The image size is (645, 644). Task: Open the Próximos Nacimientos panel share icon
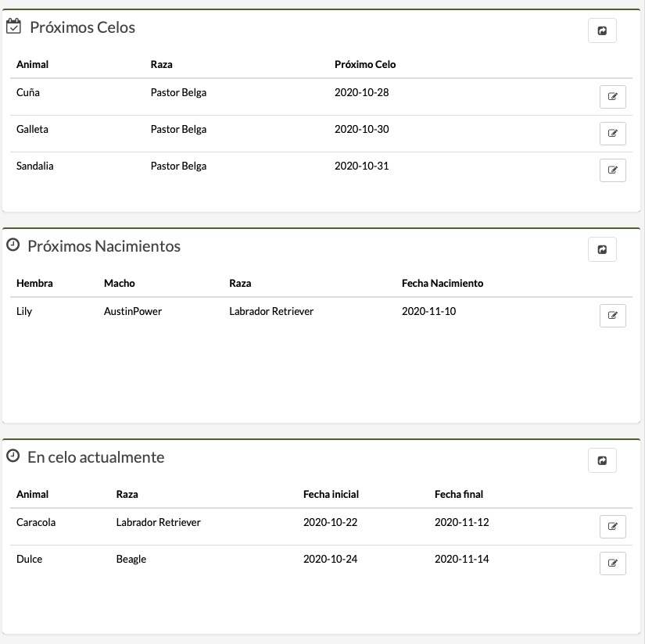click(602, 249)
